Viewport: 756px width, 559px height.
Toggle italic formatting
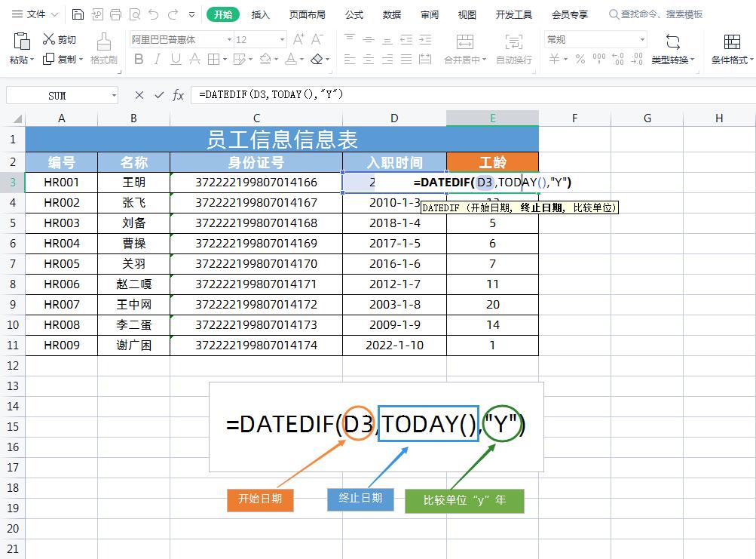[x=158, y=58]
